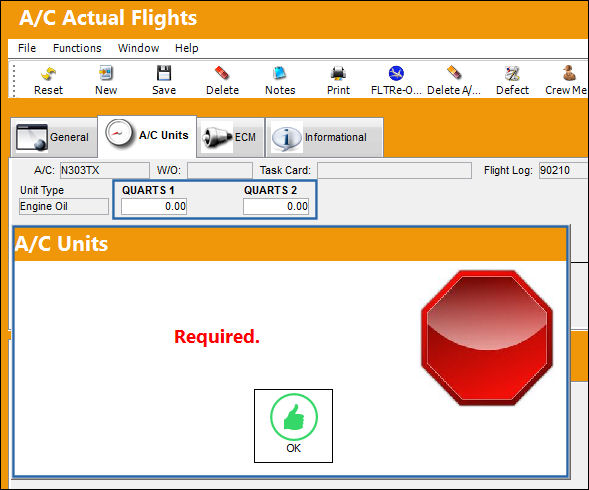Click the QUARTS 1 input field
The height and width of the screenshot is (490, 589).
tap(154, 207)
